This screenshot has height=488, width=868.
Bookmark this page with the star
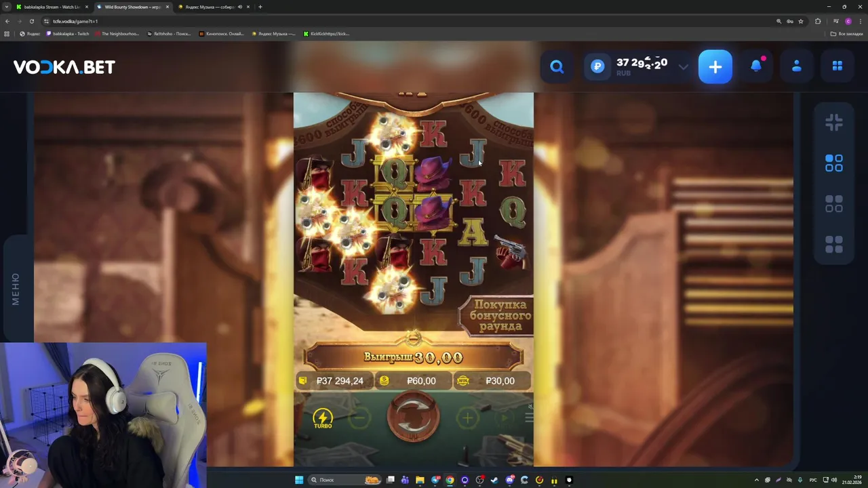[801, 21]
